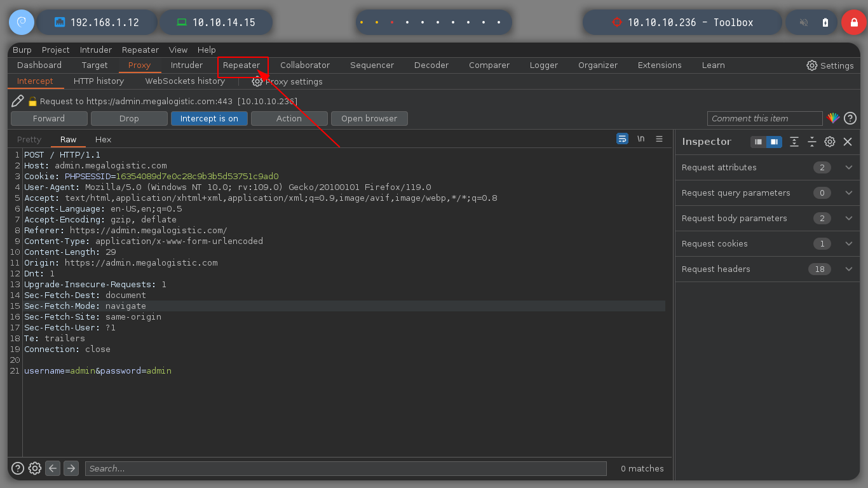Open the rainbow highlight color picker
The width and height of the screenshot is (868, 488).
point(834,118)
